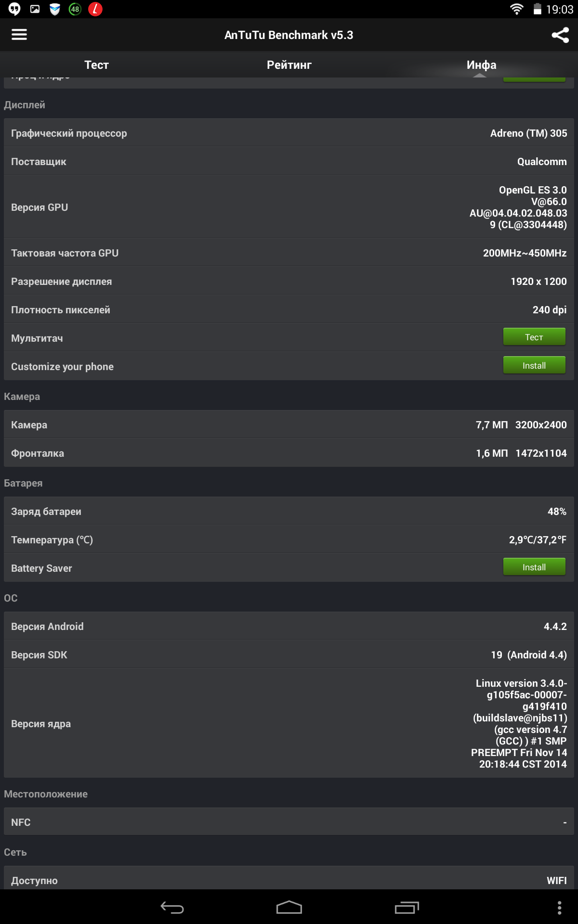This screenshot has width=578, height=924.
Task: Tap Wi-Fi status icon in status bar
Action: [x=517, y=9]
